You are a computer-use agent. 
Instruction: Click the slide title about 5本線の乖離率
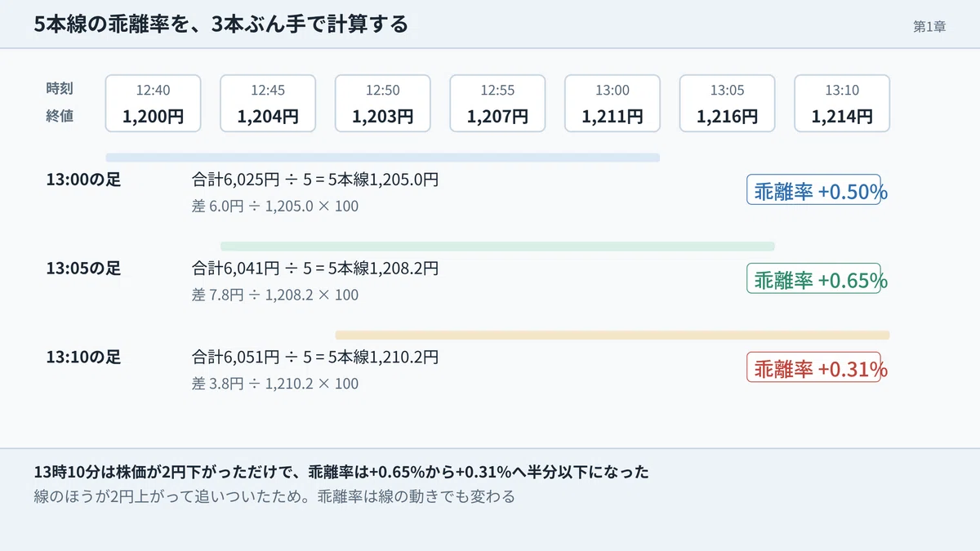[221, 24]
